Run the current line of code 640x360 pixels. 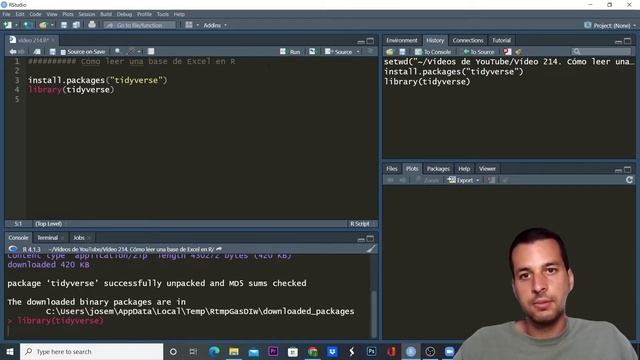coord(290,52)
